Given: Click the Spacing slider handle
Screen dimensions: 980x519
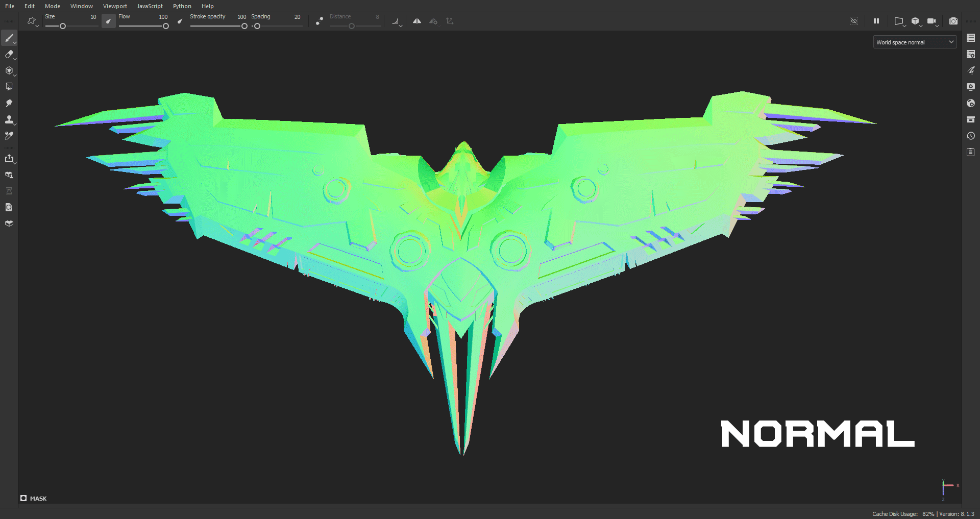Looking at the screenshot, I should point(257,26).
